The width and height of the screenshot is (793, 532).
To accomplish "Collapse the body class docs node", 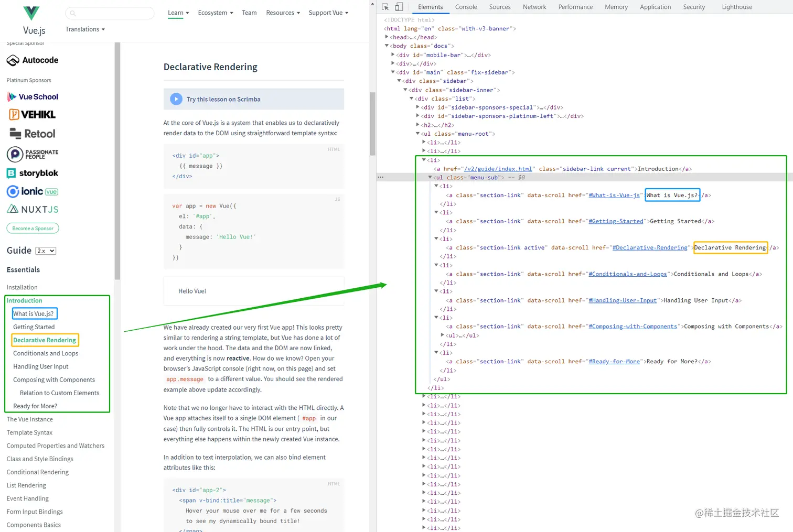I will [387, 46].
